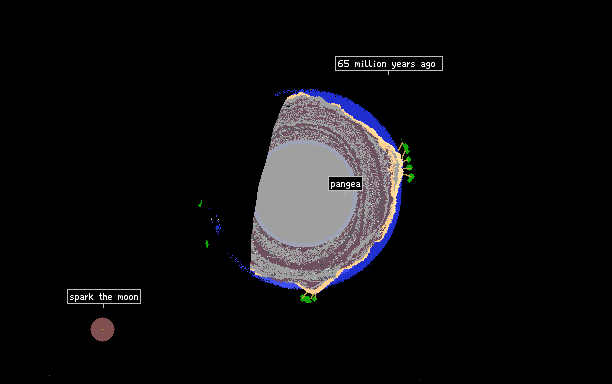This screenshot has width=612, height=384.
Task: Select the green plant cluster on planet's right edge
Action: tap(407, 162)
